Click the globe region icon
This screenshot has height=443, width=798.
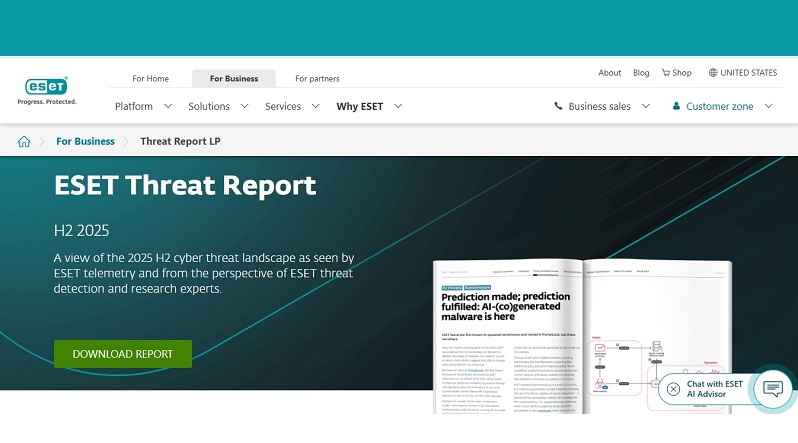coord(713,73)
